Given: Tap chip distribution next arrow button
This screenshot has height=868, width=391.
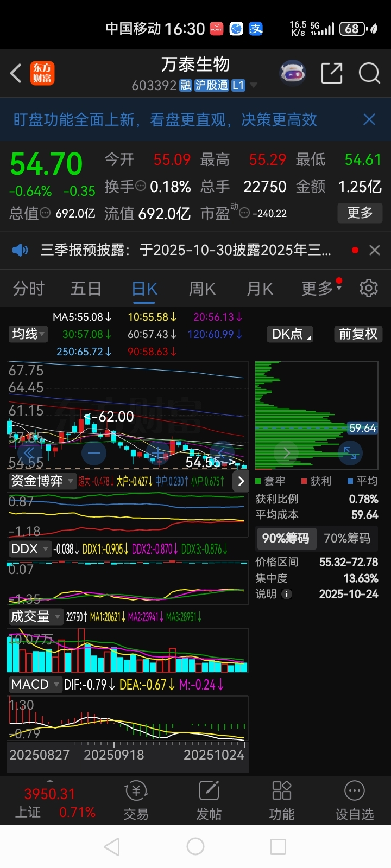Looking at the screenshot, I should tap(286, 453).
